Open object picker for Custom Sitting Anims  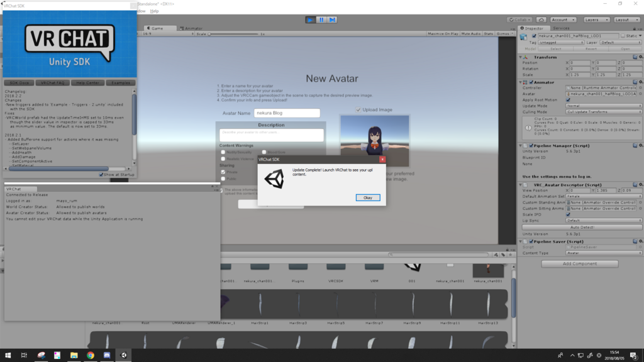[641, 209]
